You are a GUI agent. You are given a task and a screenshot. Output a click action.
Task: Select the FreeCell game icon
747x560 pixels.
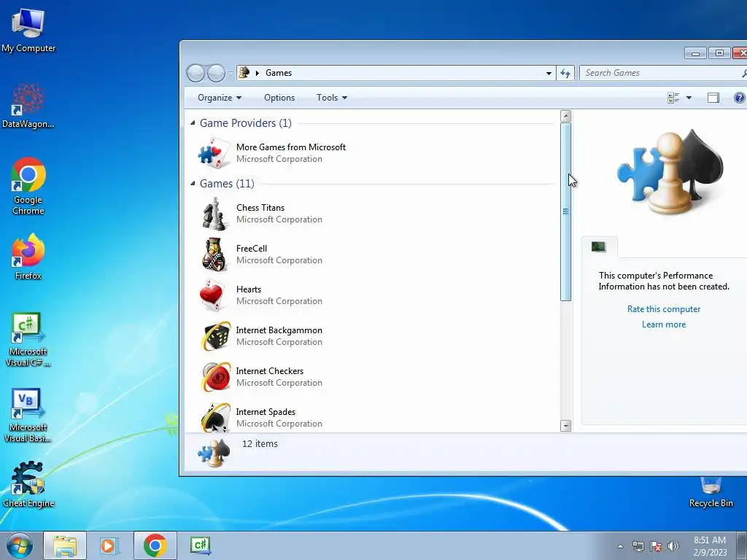(x=214, y=254)
